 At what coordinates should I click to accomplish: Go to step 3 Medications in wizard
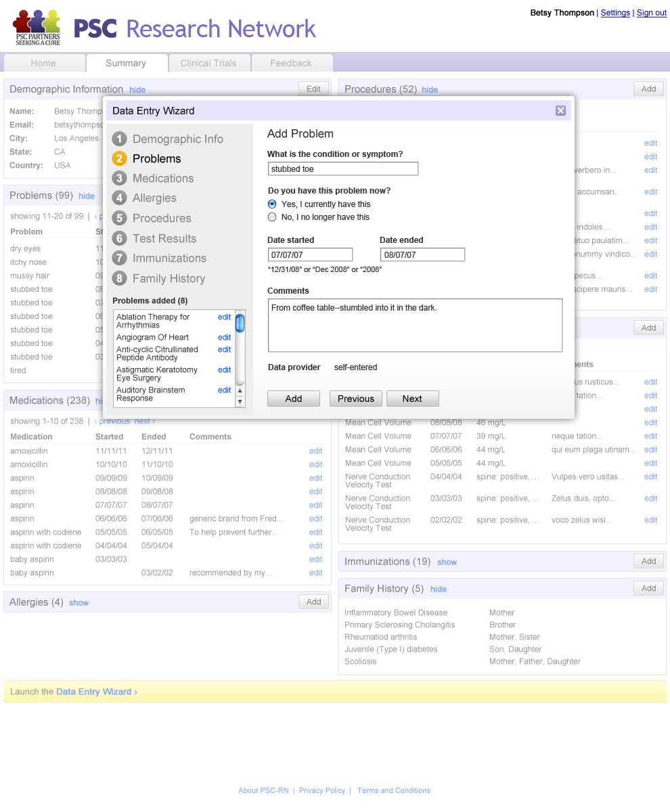click(162, 178)
